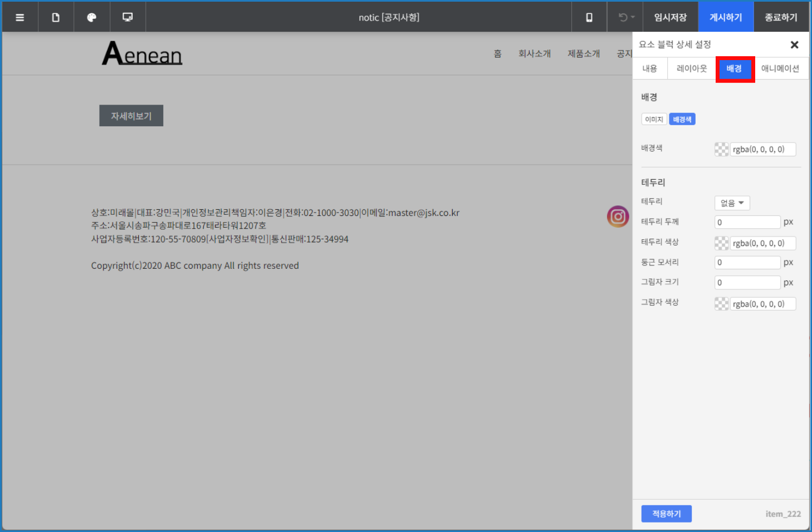Click the 임시저장 temporary save button

[x=671, y=17]
